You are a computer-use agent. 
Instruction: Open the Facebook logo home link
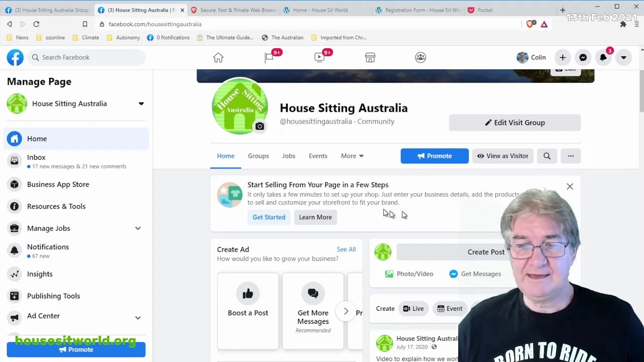(15, 57)
